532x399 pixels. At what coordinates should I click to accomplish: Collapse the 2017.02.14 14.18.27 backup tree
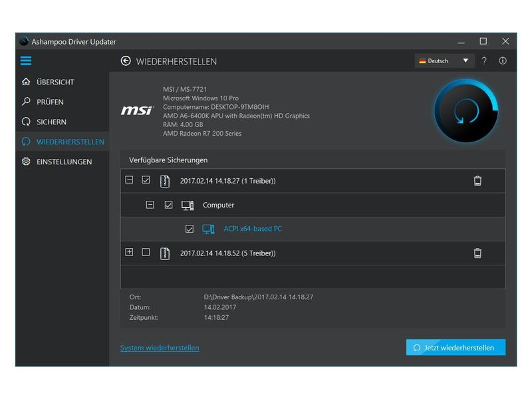(x=129, y=180)
